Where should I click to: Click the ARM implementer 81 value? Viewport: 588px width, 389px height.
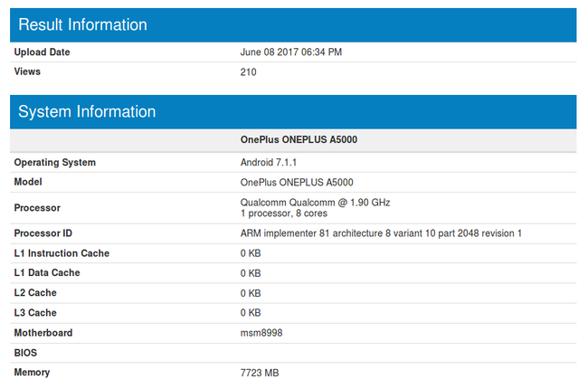[381, 234]
